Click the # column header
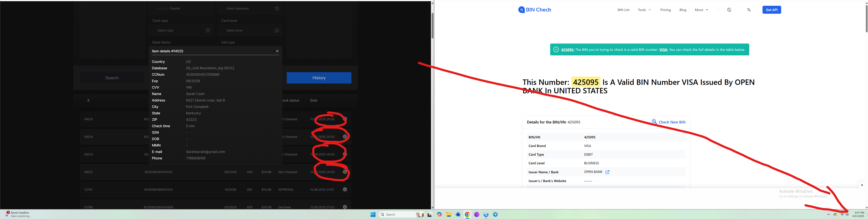Screen dimensions: 868x219 click(x=88, y=100)
